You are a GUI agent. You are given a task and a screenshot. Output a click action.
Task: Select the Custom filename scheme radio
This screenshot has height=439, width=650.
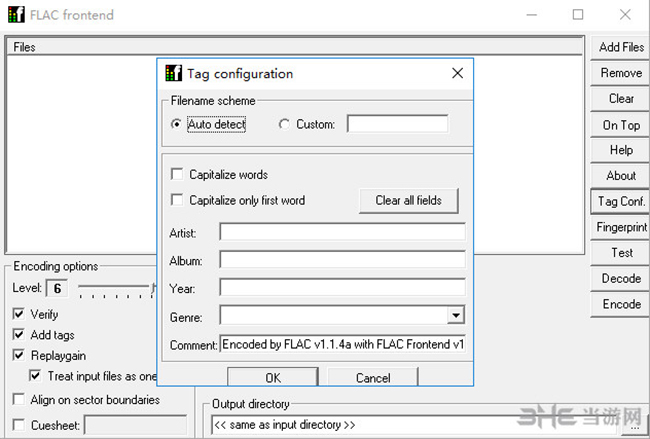[x=284, y=124]
